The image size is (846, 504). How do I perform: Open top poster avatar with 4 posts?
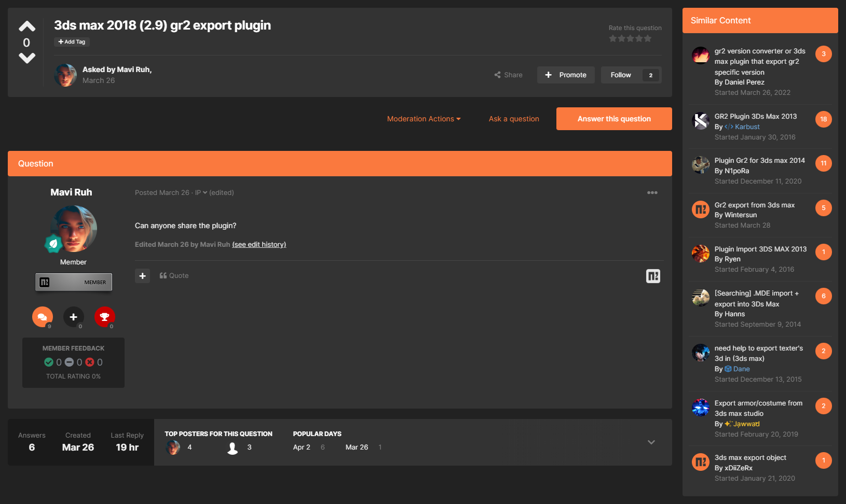pyautogui.click(x=173, y=447)
